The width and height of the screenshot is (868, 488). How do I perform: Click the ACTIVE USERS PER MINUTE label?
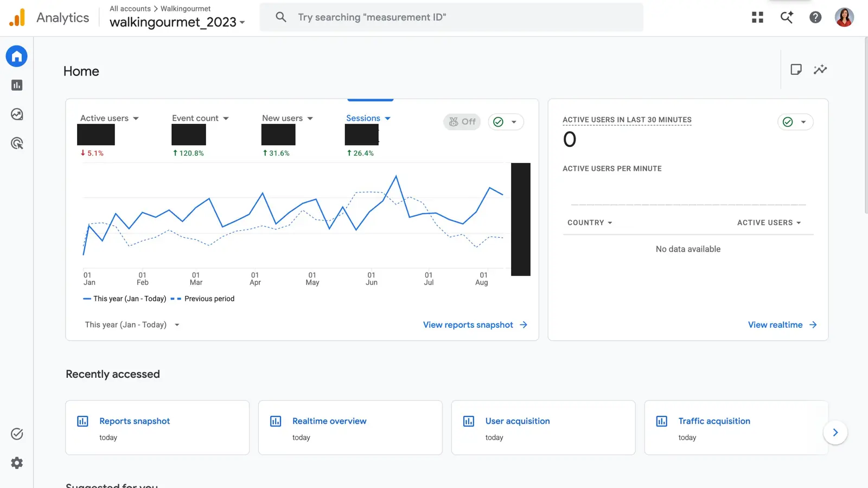click(x=612, y=169)
